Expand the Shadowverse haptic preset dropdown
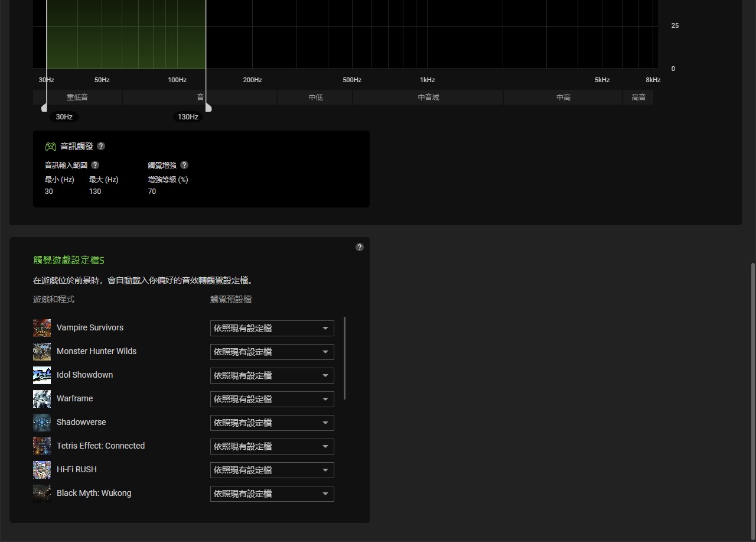 point(272,423)
